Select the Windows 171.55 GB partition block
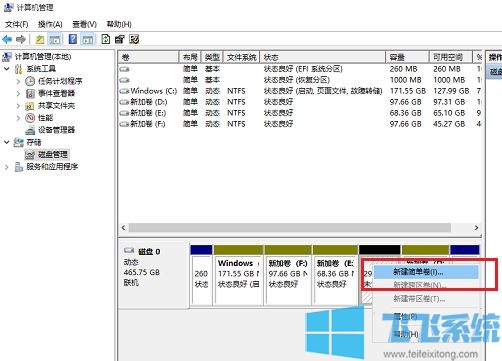 click(x=238, y=279)
